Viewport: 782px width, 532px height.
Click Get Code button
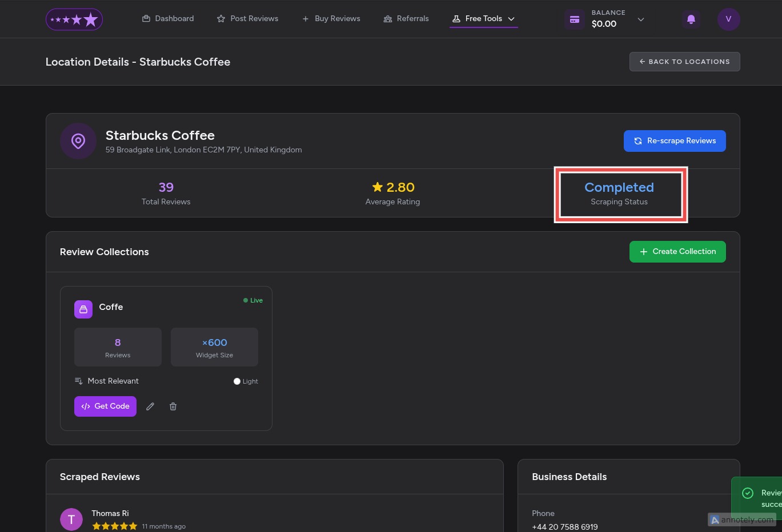[105, 406]
